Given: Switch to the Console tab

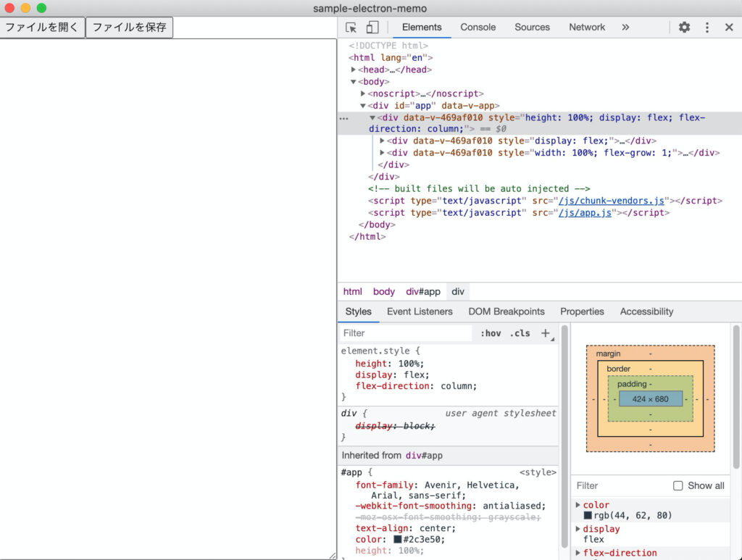Looking at the screenshot, I should point(478,28).
